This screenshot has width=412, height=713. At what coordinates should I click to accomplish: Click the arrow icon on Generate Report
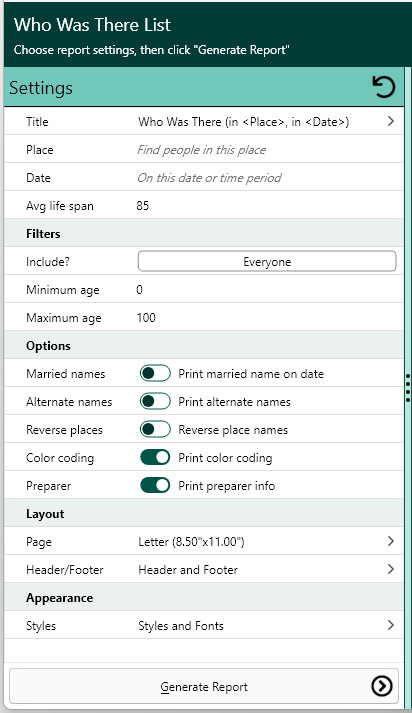(x=382, y=686)
